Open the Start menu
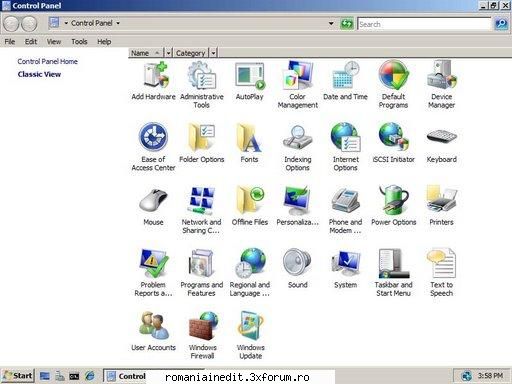Viewport: 512px width, 384px height. [x=17, y=376]
